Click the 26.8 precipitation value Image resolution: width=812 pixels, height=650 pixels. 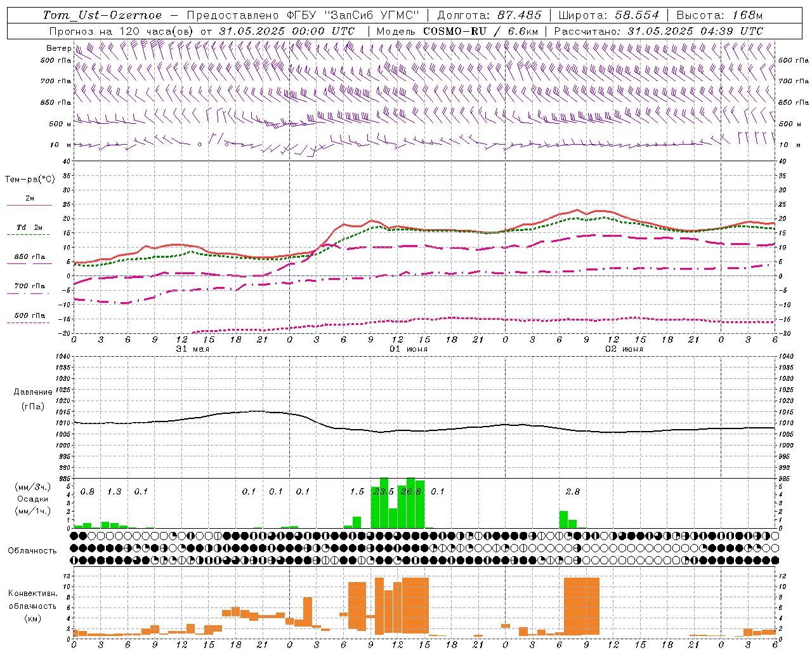coord(411,492)
